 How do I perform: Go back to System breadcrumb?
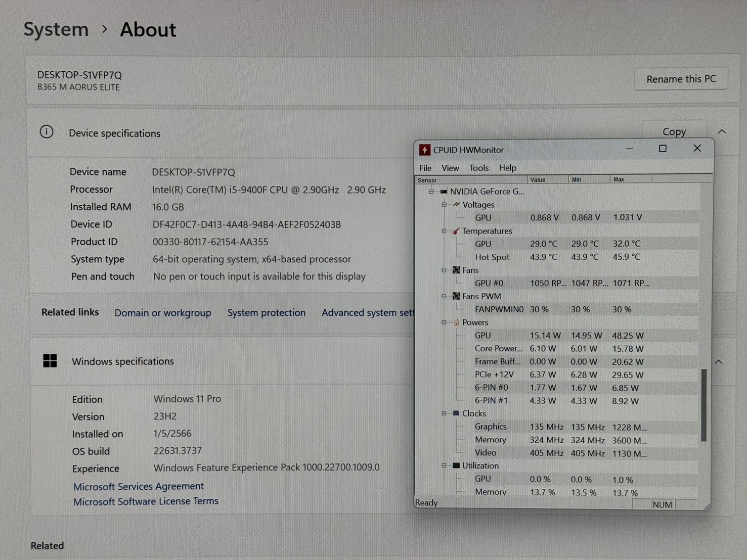click(56, 29)
